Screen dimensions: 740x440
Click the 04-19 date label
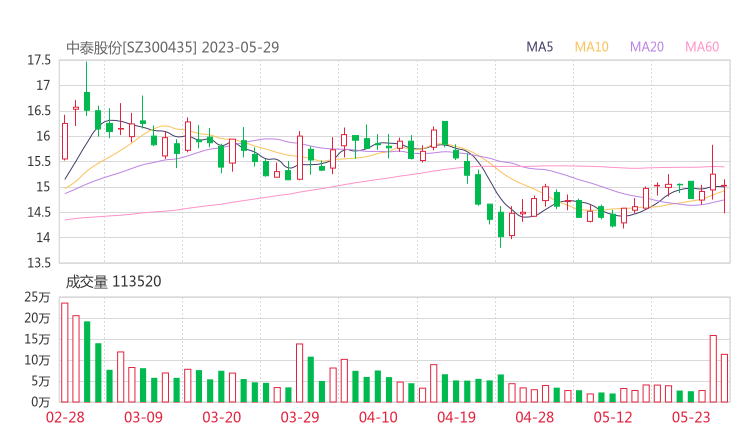pyautogui.click(x=456, y=418)
